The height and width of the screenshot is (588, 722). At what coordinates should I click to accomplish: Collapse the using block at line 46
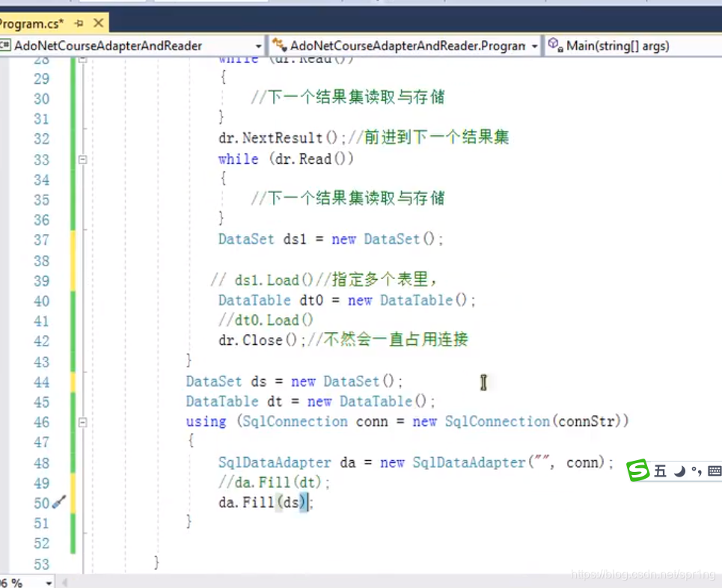(82, 422)
